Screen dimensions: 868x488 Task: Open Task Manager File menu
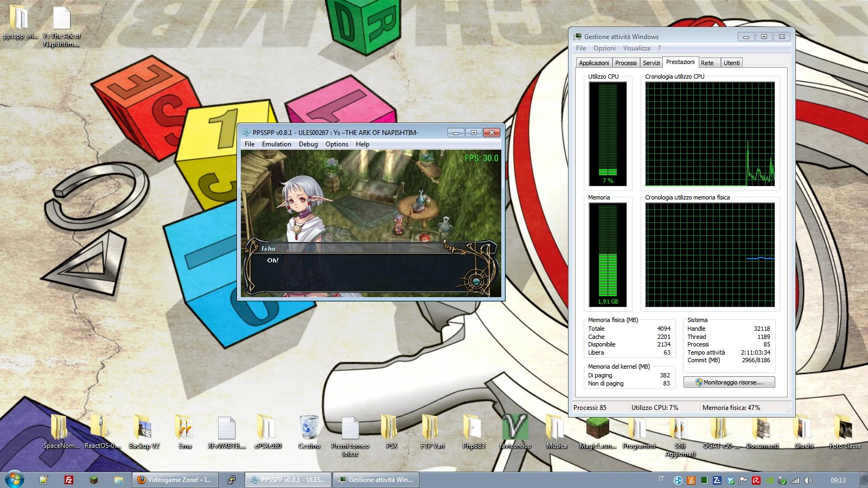pos(581,48)
